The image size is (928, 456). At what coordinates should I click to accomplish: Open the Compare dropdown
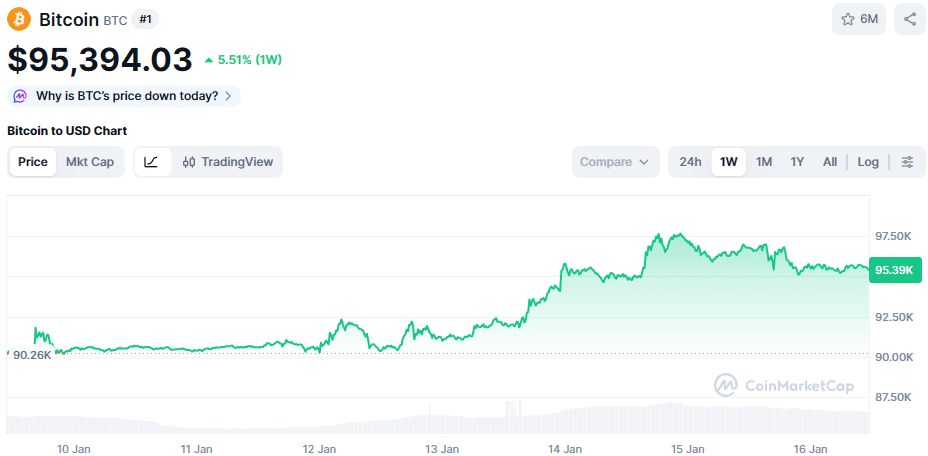616,162
